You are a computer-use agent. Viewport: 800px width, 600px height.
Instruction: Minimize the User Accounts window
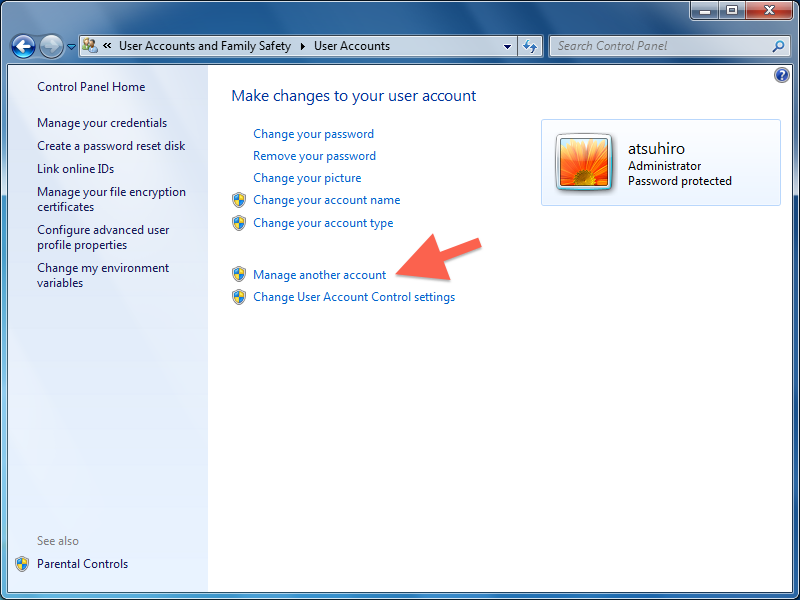tap(705, 10)
